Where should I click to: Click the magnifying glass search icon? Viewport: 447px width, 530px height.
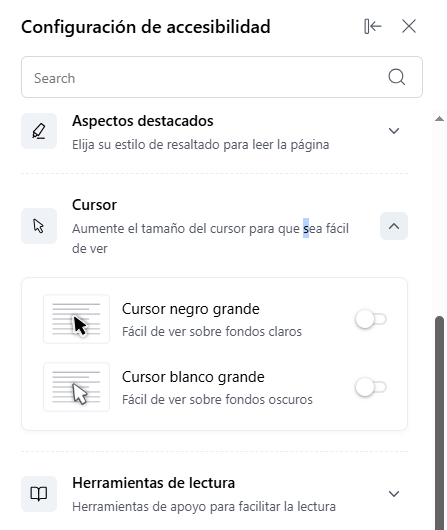397,77
